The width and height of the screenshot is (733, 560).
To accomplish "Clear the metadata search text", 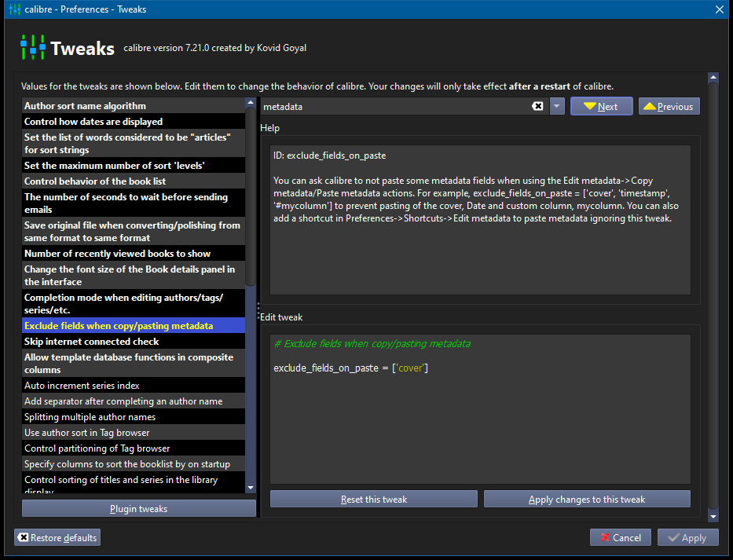I will point(537,106).
